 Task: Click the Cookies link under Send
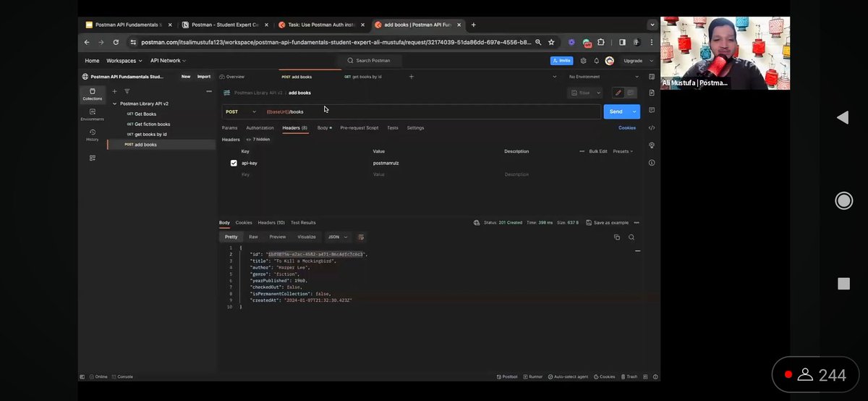[x=627, y=127]
